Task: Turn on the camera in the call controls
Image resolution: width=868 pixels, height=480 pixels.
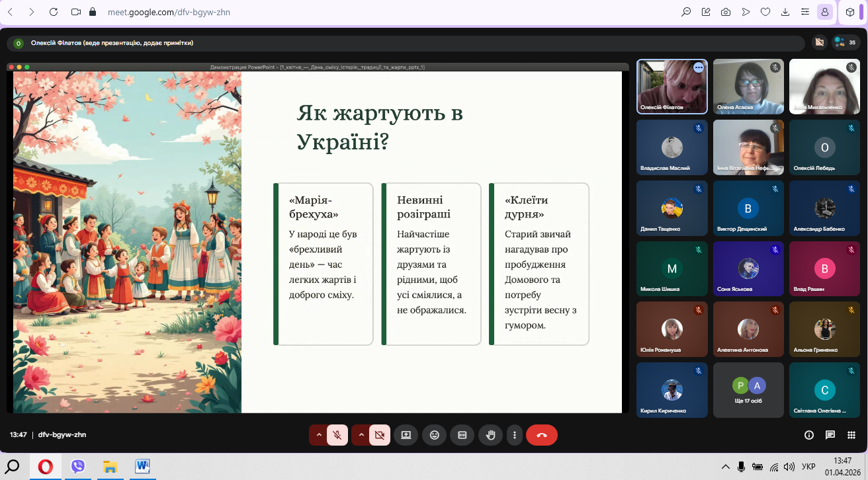Action: [379, 435]
